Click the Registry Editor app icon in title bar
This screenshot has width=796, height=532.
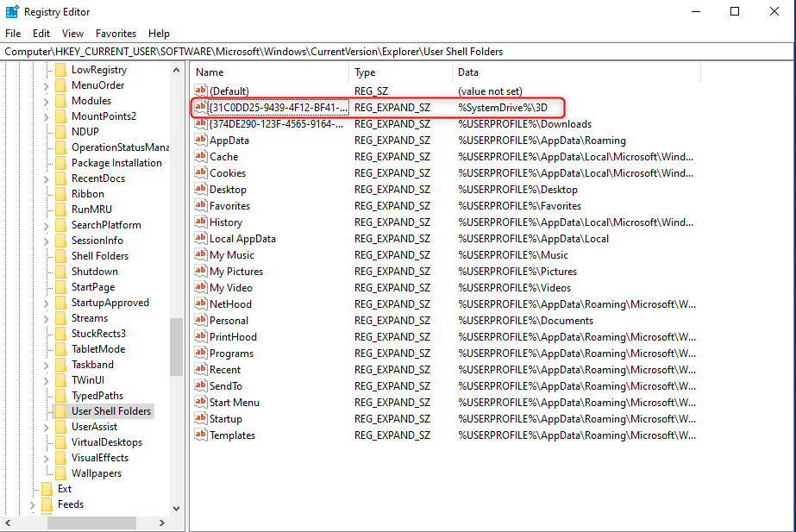(12, 12)
